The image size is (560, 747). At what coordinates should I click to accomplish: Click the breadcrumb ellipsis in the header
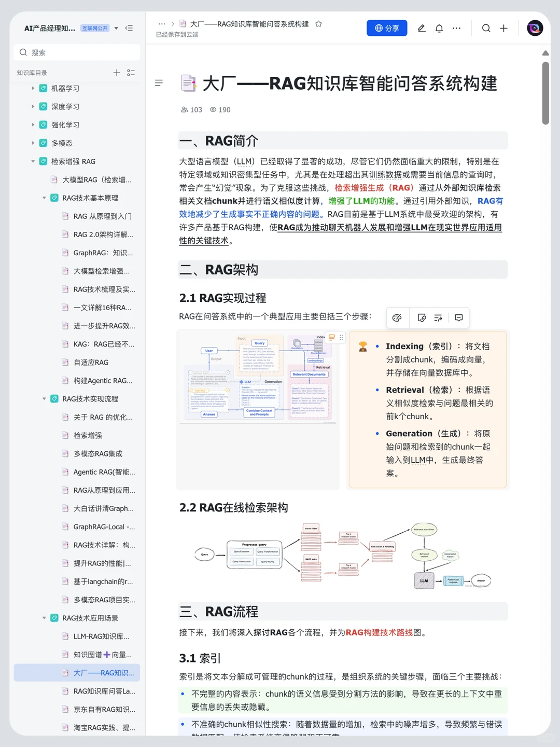pyautogui.click(x=162, y=24)
